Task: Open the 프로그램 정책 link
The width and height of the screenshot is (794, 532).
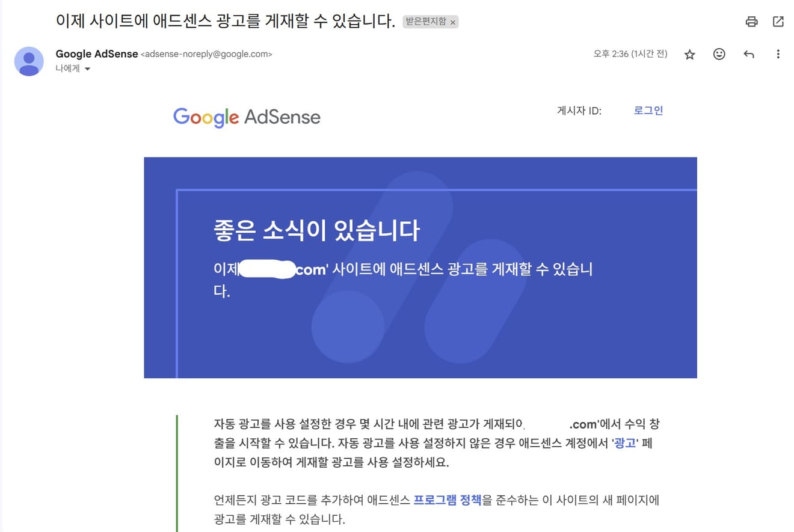Action: [x=448, y=500]
